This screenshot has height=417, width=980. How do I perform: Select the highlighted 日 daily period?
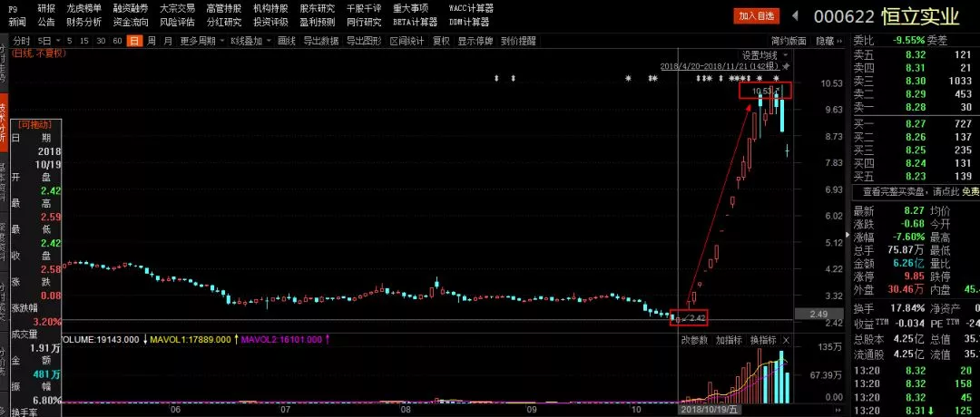pos(134,41)
